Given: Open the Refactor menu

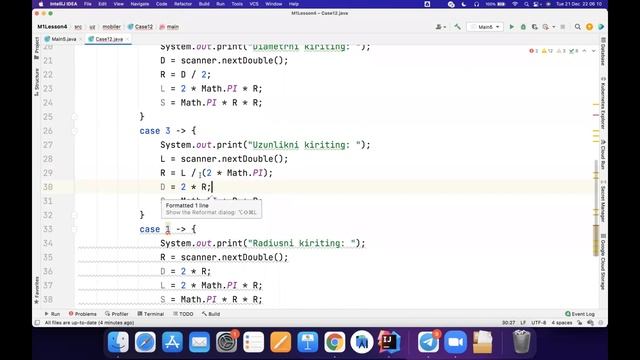Looking at the screenshot, I should click(183, 4).
